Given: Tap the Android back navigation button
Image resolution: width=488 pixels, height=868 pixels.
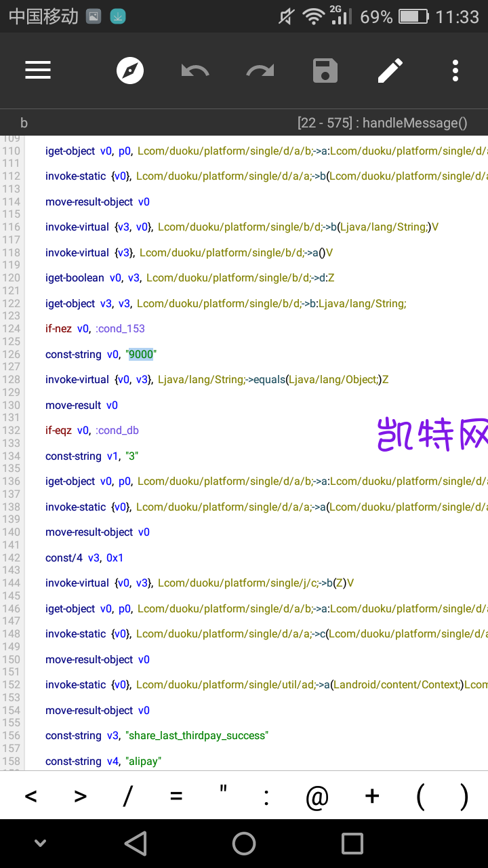Looking at the screenshot, I should click(x=136, y=843).
